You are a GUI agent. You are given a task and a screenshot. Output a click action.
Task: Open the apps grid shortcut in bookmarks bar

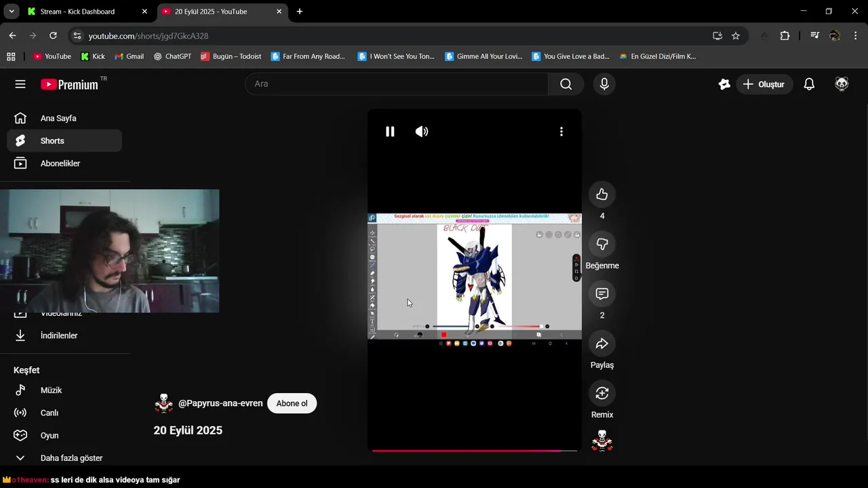point(11,56)
